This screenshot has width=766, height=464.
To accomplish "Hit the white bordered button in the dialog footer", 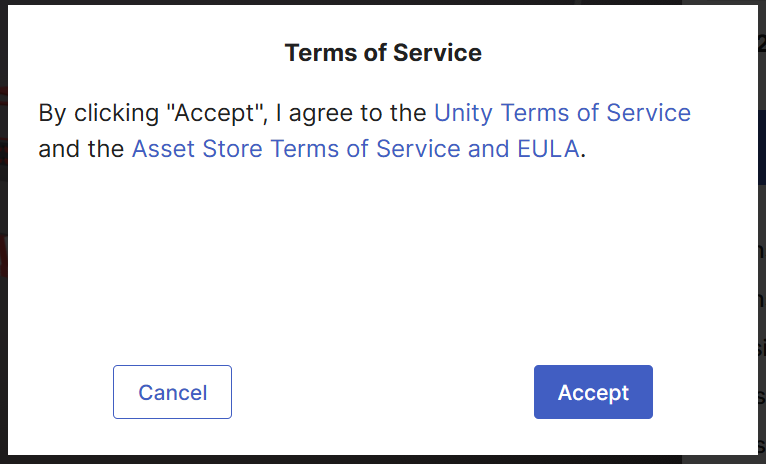I will pos(172,392).
